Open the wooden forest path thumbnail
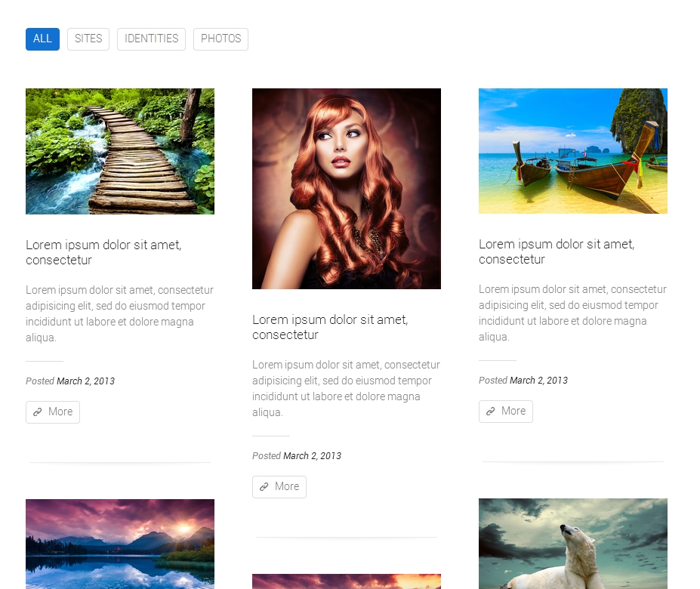Screen dimensions: 700x589 [120, 151]
